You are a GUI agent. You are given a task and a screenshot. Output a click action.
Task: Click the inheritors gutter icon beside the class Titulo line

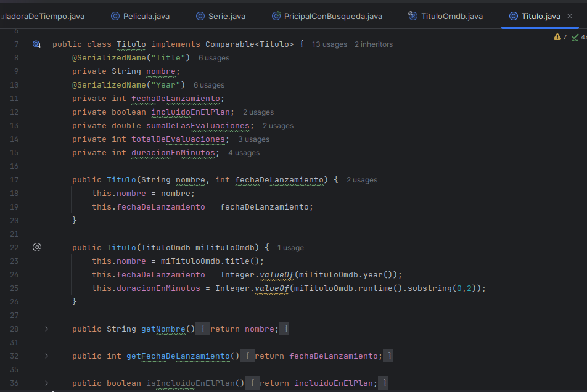tap(37, 44)
